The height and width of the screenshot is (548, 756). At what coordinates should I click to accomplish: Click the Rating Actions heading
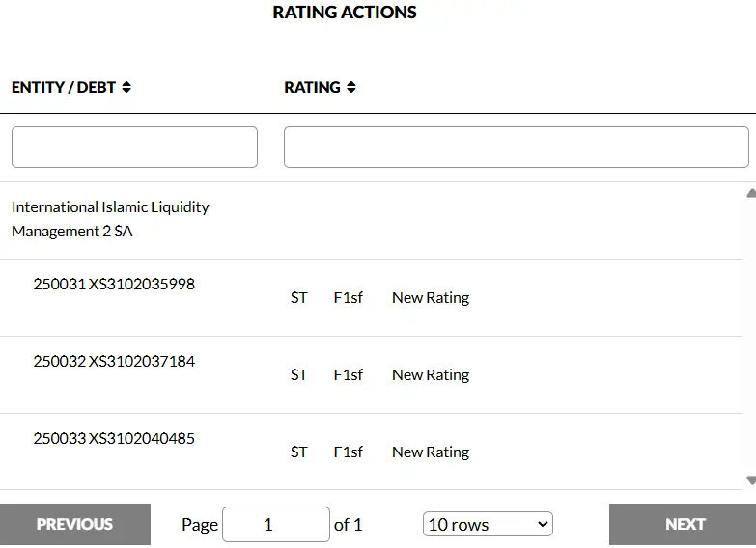tap(345, 13)
